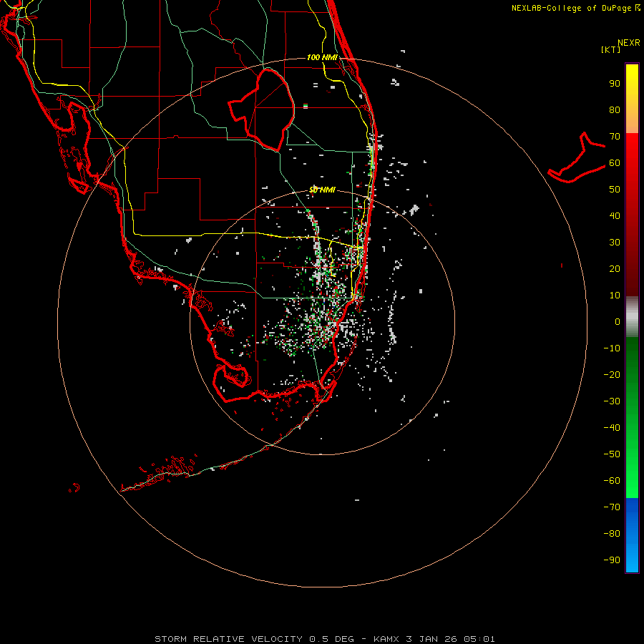Click the positive 30 scale label
This screenshot has height=644, width=644.
615,243
